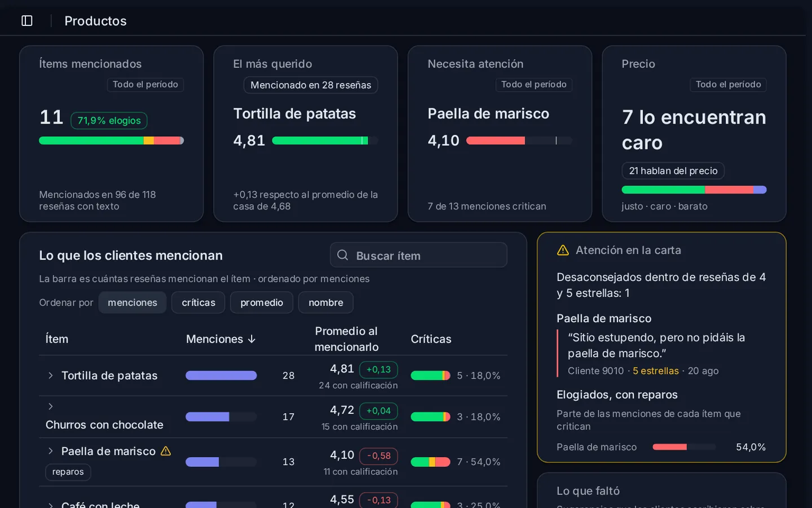The height and width of the screenshot is (508, 812).
Task: Click the 17 mentions count
Action: point(289,417)
